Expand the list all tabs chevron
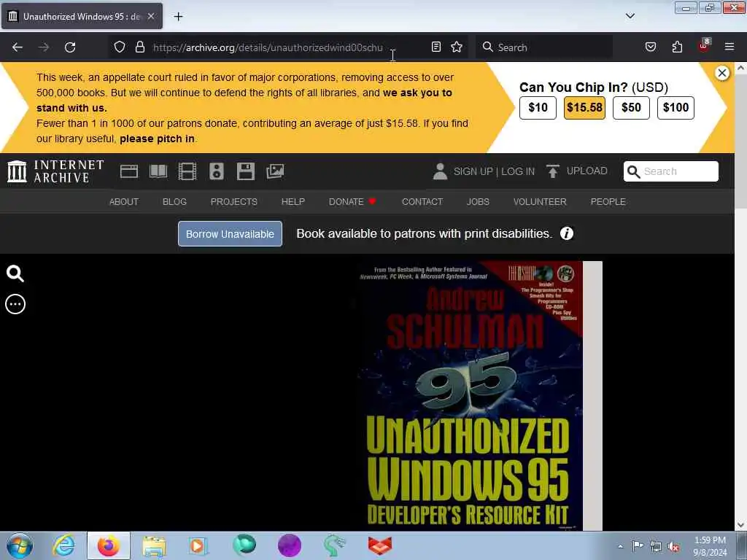The width and height of the screenshot is (747, 560). [630, 16]
